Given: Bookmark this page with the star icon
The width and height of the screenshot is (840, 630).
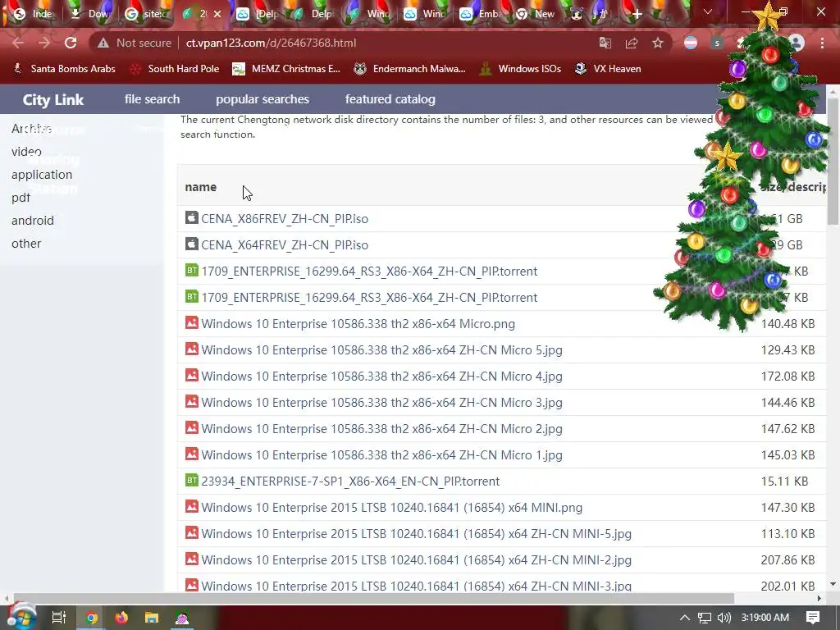Looking at the screenshot, I should (658, 43).
